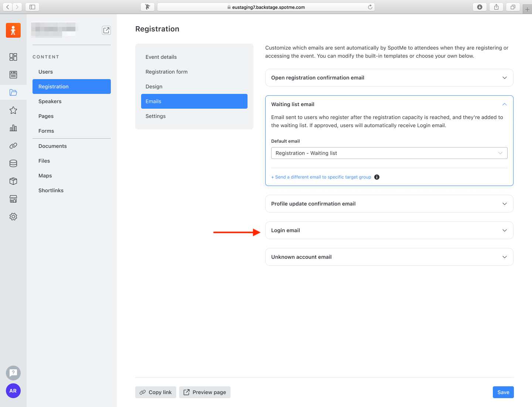The image size is (532, 407).
Task: Open Design tab
Action: tap(194, 87)
